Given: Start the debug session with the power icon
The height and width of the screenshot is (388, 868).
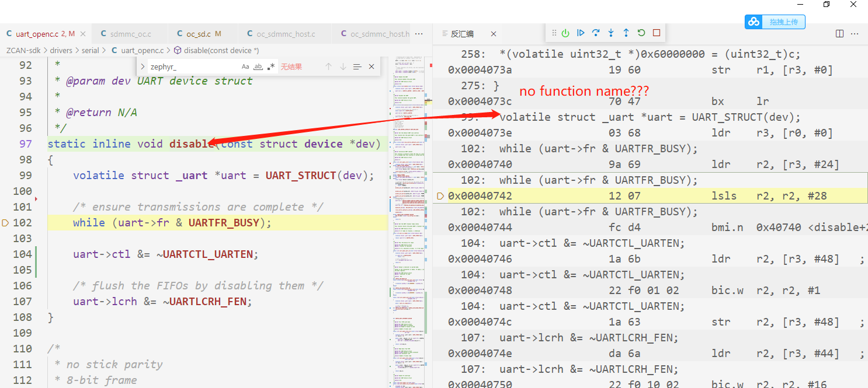Looking at the screenshot, I should click(x=565, y=33).
